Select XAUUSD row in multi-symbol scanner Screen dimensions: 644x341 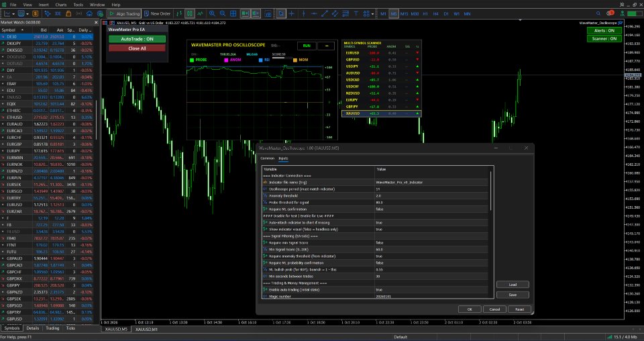pyautogui.click(x=382, y=113)
